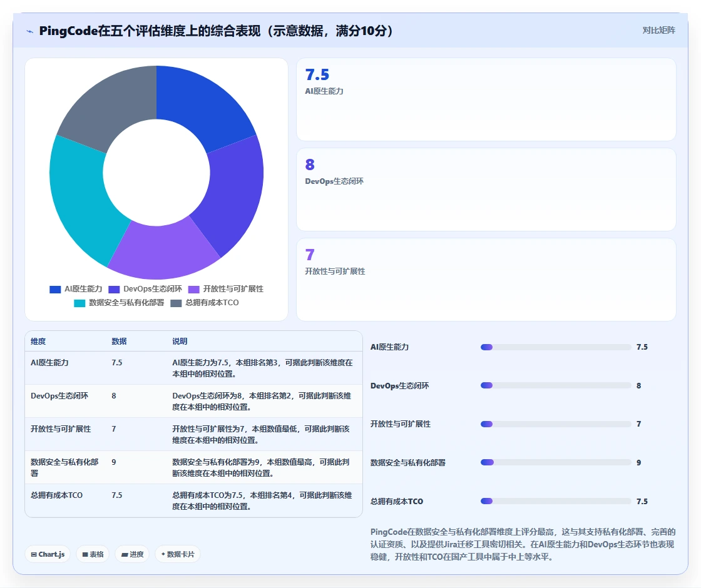Click the description mentioning 本组排名第3
The width and height of the screenshot is (701, 588).
point(262,368)
